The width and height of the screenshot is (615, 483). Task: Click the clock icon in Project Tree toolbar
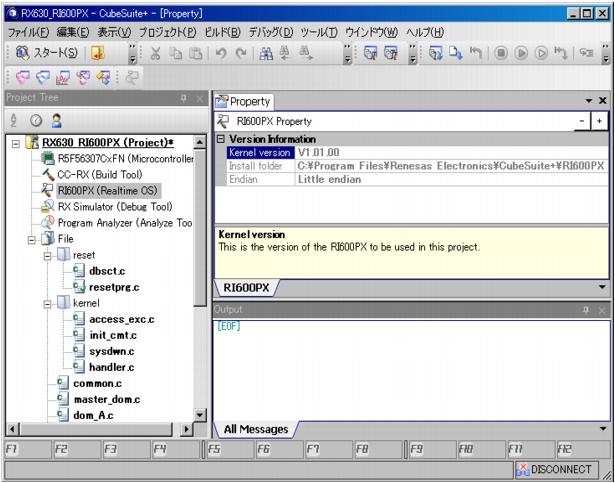[x=34, y=119]
